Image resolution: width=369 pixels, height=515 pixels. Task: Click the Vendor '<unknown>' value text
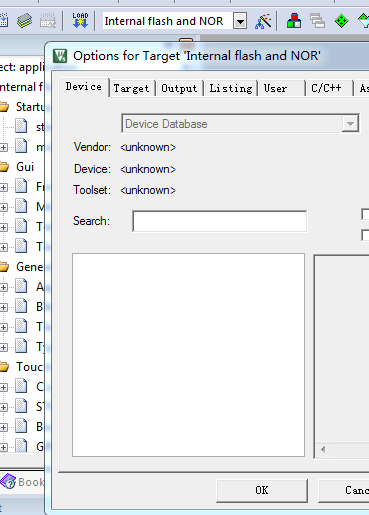pyautogui.click(x=148, y=147)
